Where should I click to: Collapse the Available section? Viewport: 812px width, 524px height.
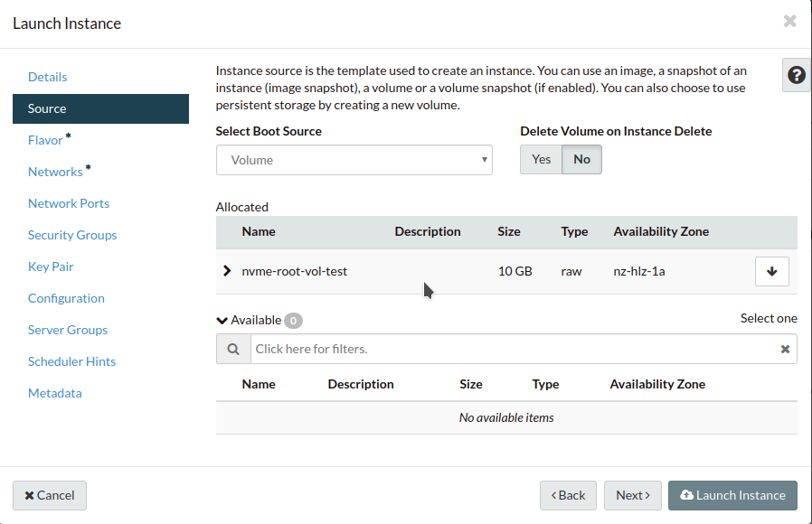[222, 320]
